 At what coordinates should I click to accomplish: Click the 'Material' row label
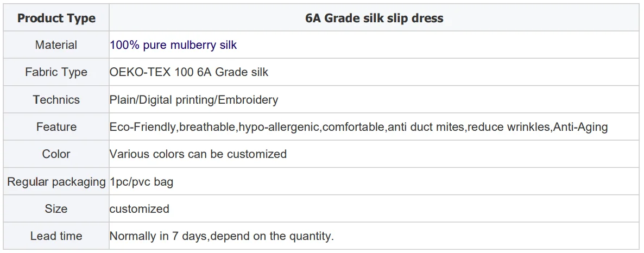tap(56, 45)
